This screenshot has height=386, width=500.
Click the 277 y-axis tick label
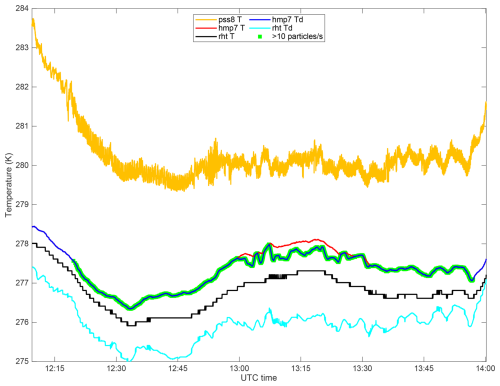point(22,283)
